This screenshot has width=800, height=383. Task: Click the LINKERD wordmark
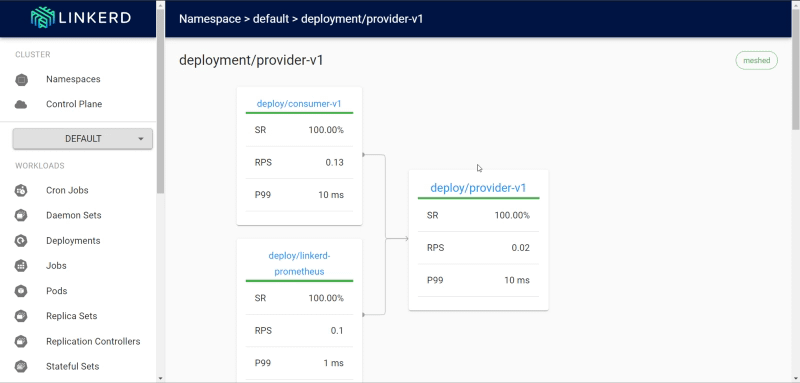click(95, 18)
